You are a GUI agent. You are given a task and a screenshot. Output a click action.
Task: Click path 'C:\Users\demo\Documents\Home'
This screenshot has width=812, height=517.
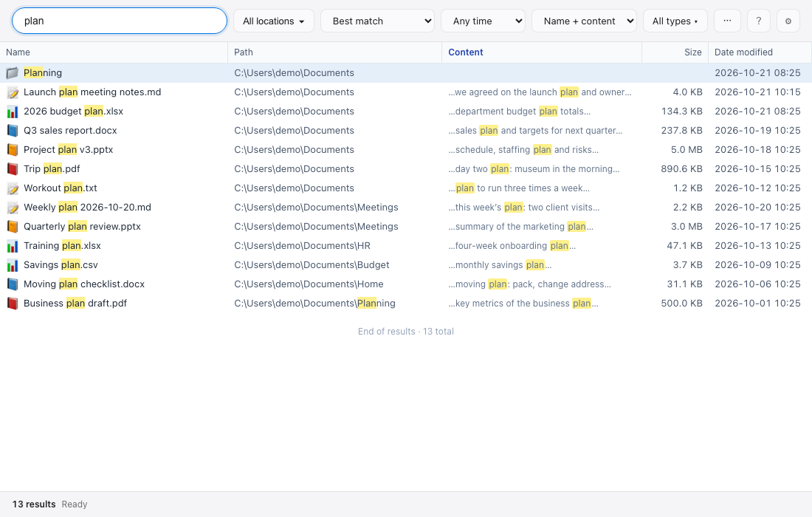(x=309, y=284)
